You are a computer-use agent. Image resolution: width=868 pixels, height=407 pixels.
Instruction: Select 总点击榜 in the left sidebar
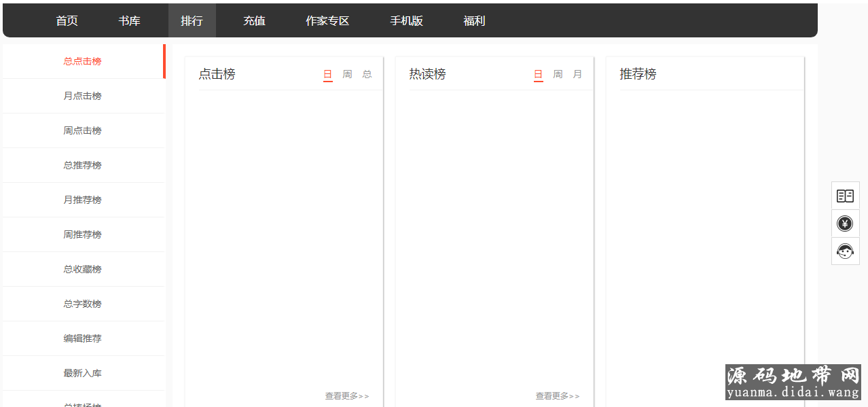(x=83, y=61)
